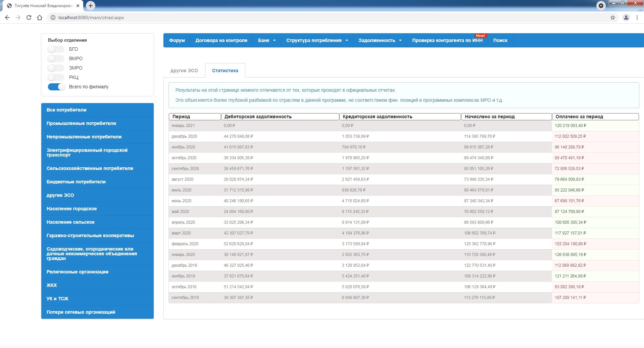Select Бюджетные потребители category
Image resolution: width=644 pixels, height=348 pixels.
point(97,182)
